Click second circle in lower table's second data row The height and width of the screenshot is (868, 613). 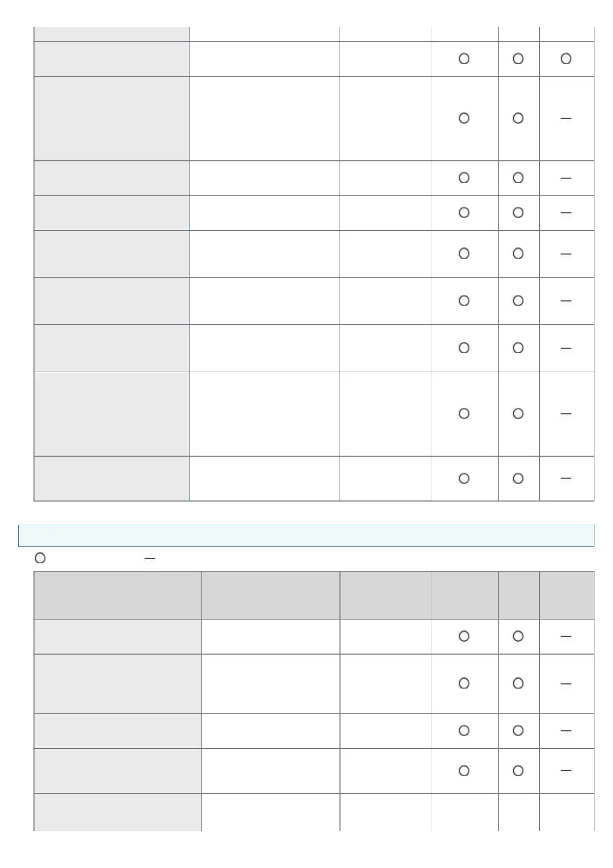[518, 683]
